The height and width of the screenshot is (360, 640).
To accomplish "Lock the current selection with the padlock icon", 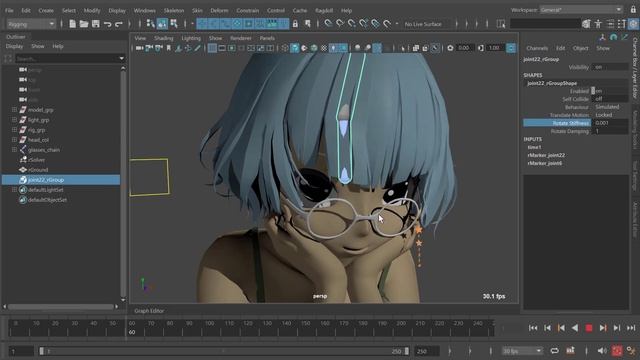I will click(295, 24).
